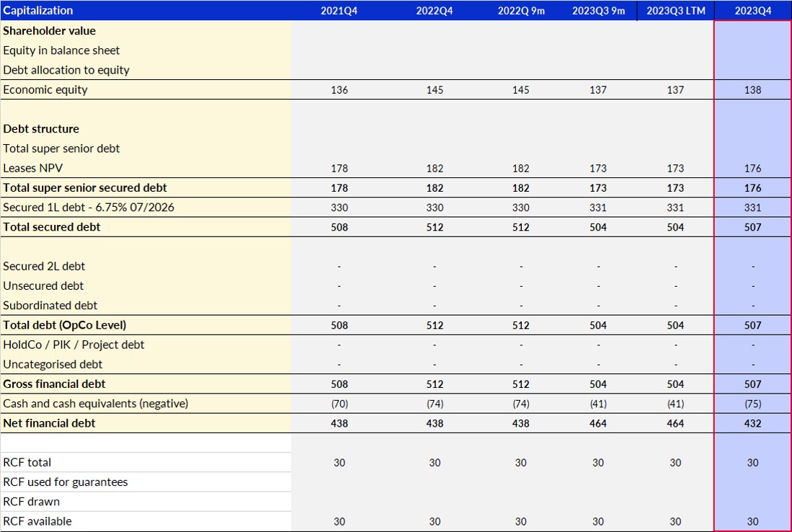Select the HoldCo / PIK / Project debt label
This screenshot has height=532, width=792.
[x=74, y=345]
